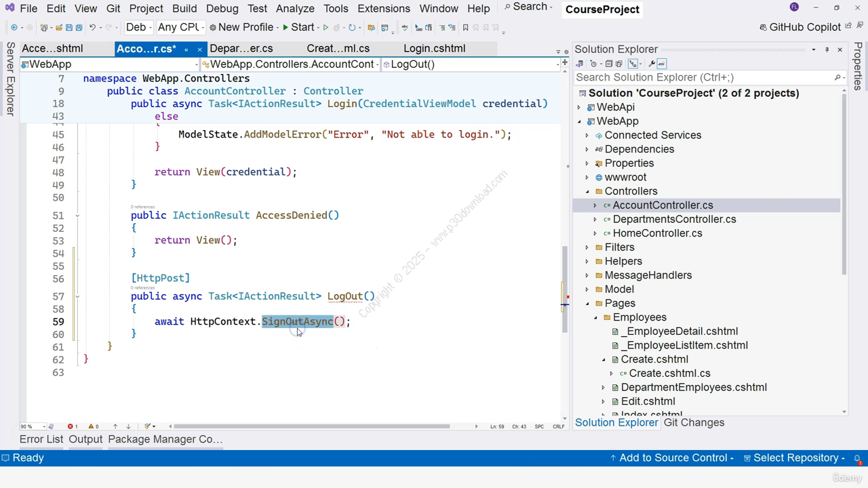
Task: Open GitHub Copilot
Action: point(800,27)
